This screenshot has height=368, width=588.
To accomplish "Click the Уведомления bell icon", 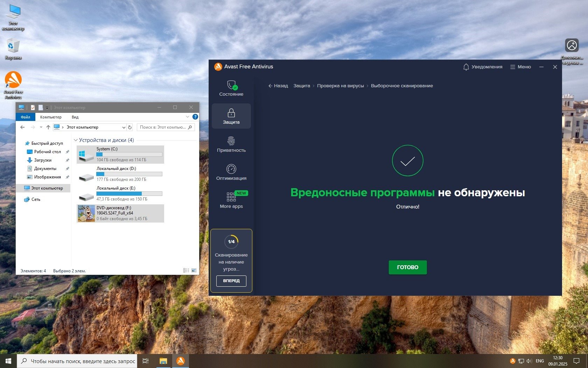I will point(466,67).
